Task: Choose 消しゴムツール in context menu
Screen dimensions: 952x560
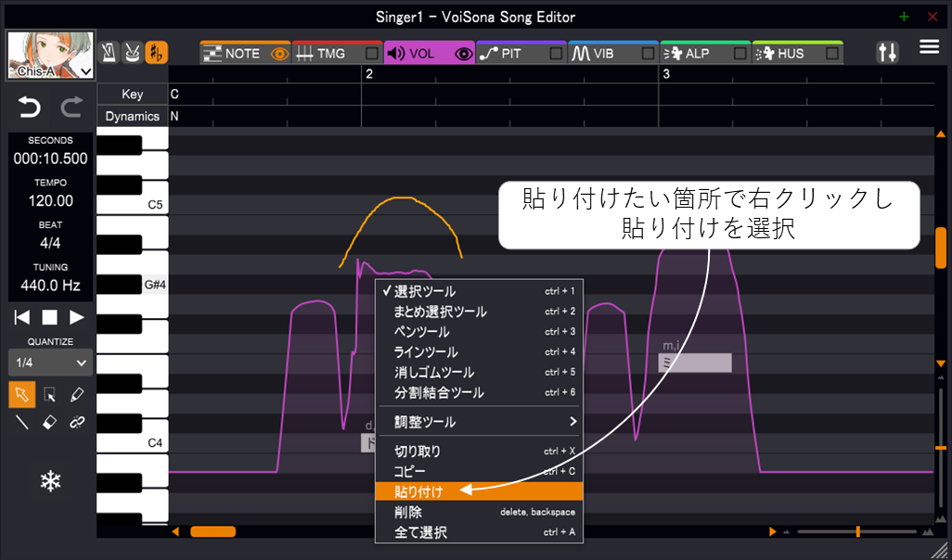Action: [x=479, y=372]
